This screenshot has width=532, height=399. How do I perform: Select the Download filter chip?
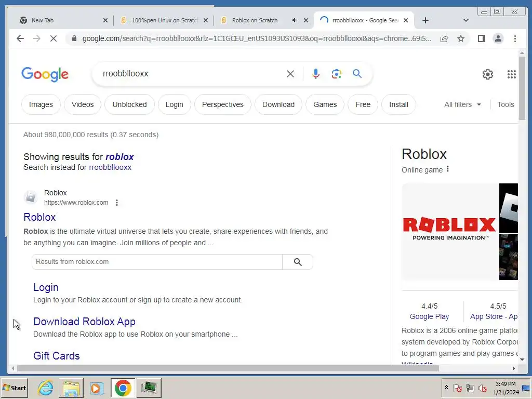point(278,104)
